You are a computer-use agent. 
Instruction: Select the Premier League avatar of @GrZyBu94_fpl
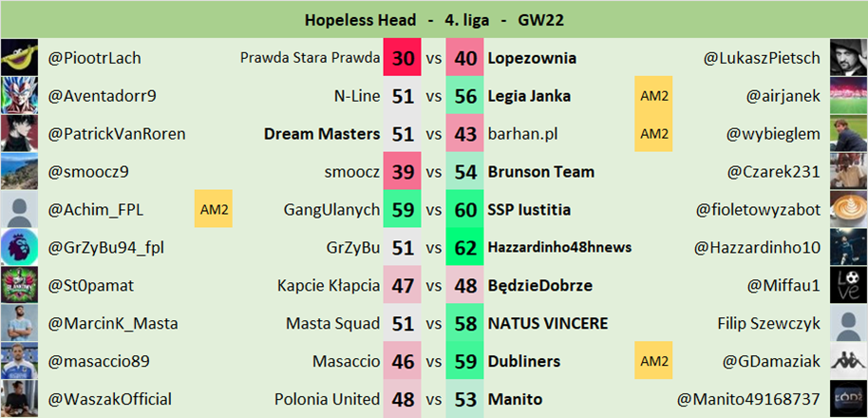[19, 248]
